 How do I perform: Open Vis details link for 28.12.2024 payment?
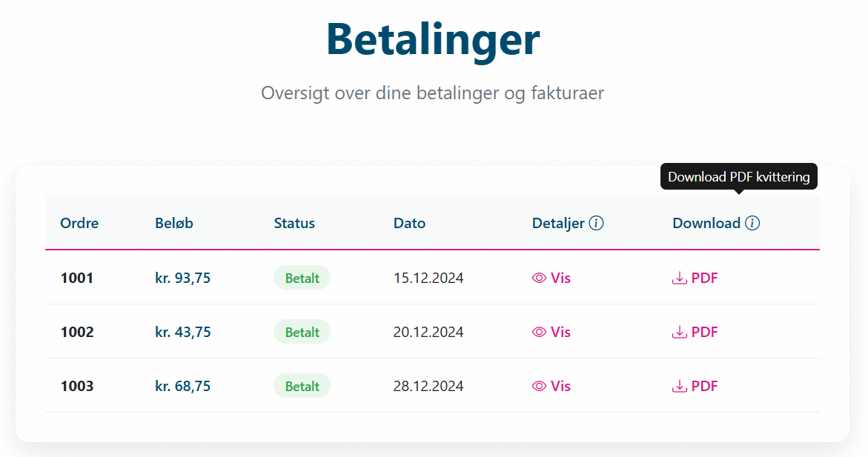click(551, 386)
